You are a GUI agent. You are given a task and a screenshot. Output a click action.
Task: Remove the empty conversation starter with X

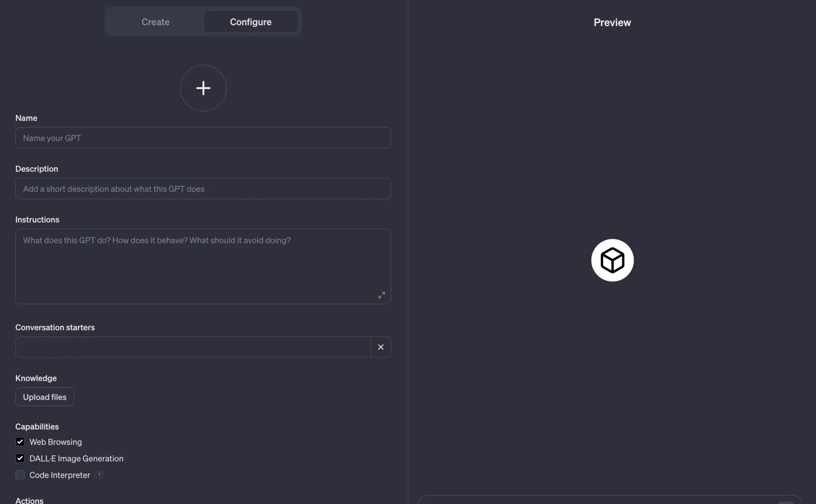coord(381,347)
